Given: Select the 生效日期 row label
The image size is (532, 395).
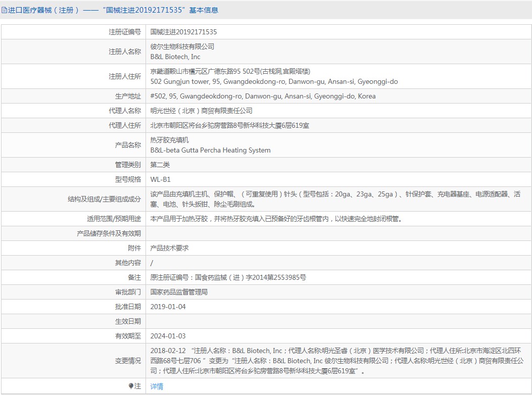Looking at the screenshot, I should (128, 321).
